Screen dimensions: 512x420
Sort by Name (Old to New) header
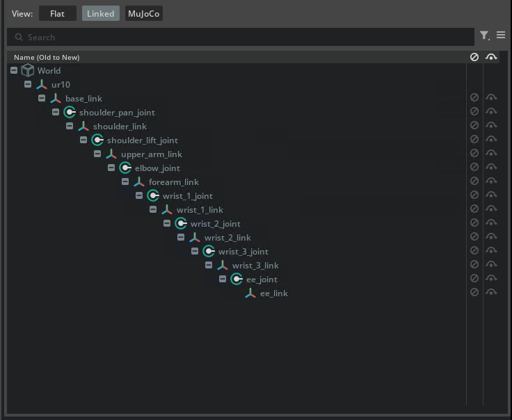(x=47, y=57)
